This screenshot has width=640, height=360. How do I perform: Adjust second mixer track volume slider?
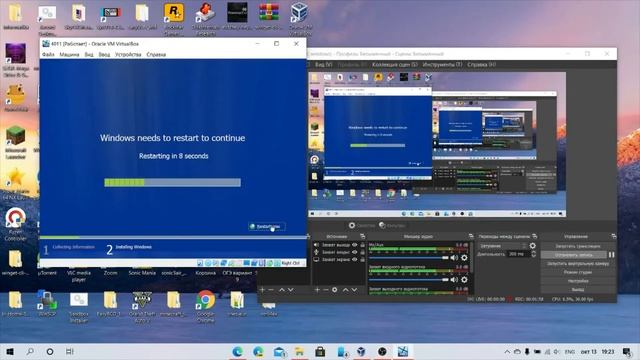tap(408, 280)
